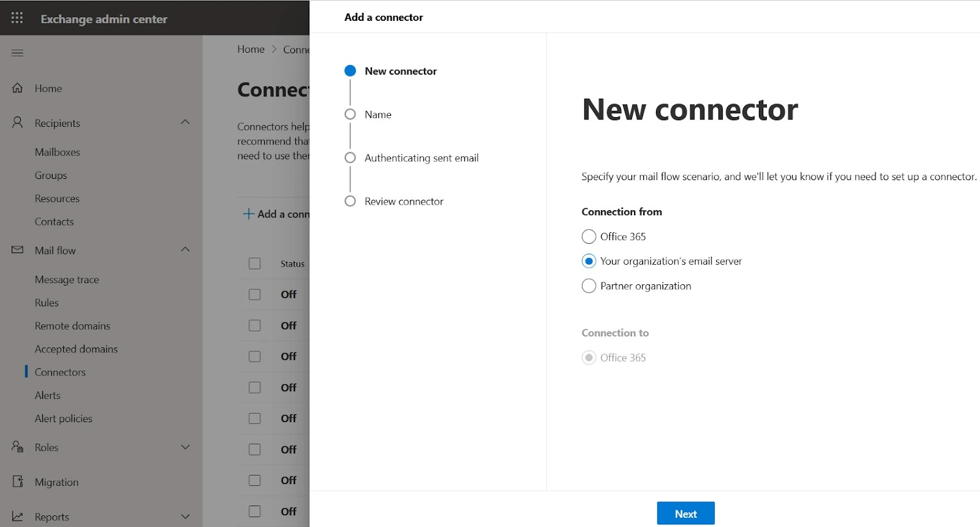Select Partner organization radio button
980x527 pixels.
pos(589,286)
